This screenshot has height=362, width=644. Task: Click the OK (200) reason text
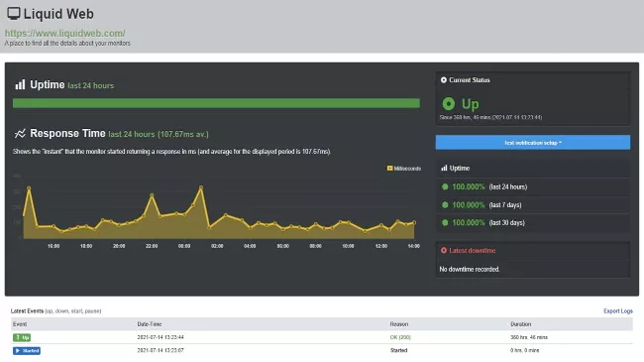pyautogui.click(x=400, y=337)
